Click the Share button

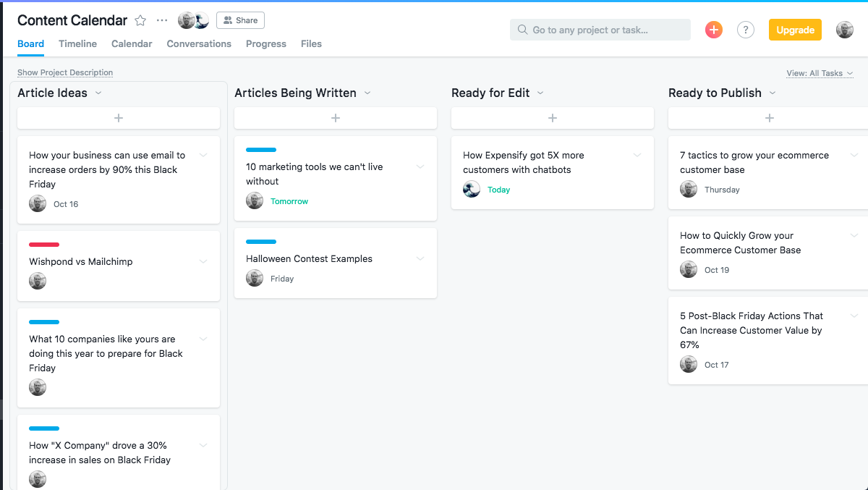tap(240, 20)
